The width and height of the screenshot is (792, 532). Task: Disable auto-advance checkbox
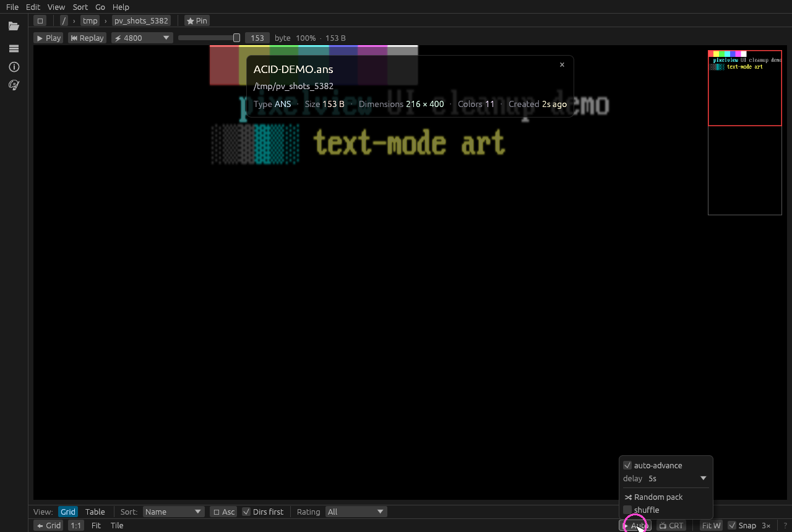(x=653, y=466)
